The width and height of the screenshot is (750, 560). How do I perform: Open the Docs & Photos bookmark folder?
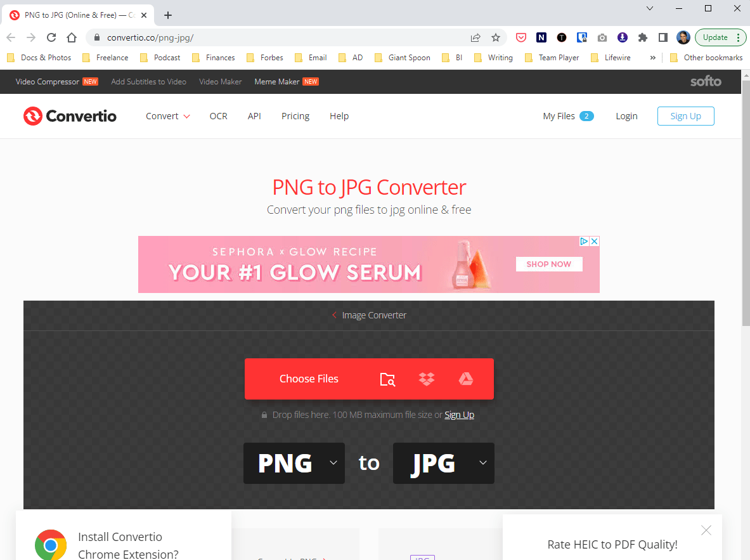click(39, 58)
